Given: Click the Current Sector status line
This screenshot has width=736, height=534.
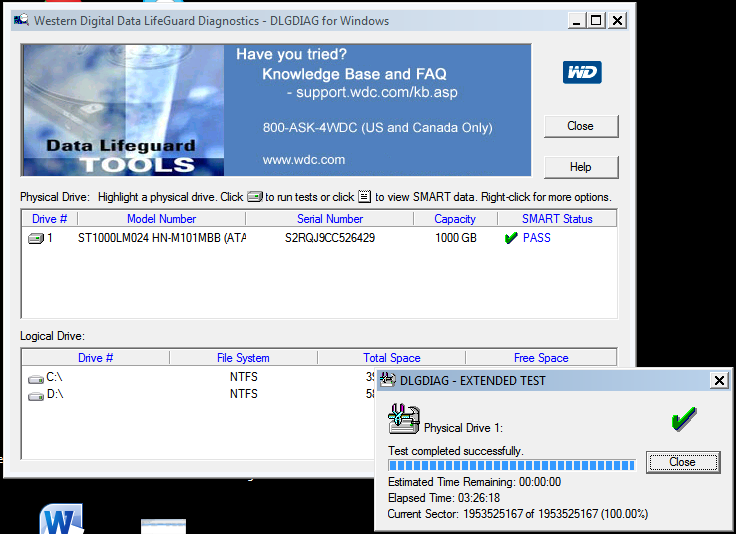Looking at the screenshot, I should tap(518, 514).
